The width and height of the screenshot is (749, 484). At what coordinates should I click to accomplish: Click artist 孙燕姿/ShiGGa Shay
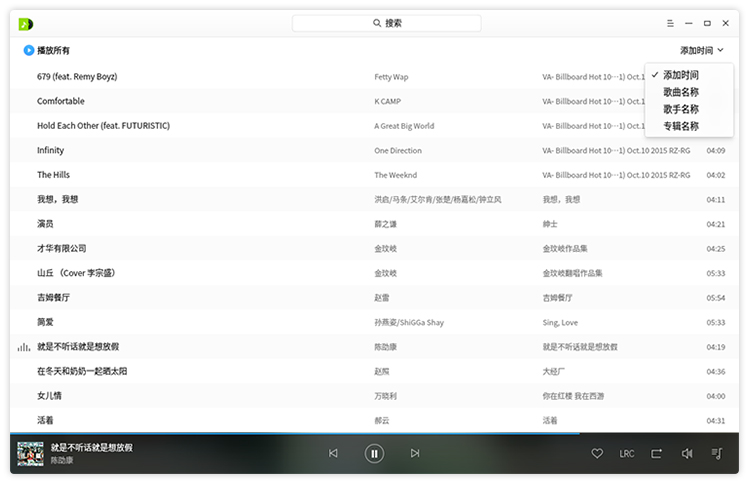[409, 323]
